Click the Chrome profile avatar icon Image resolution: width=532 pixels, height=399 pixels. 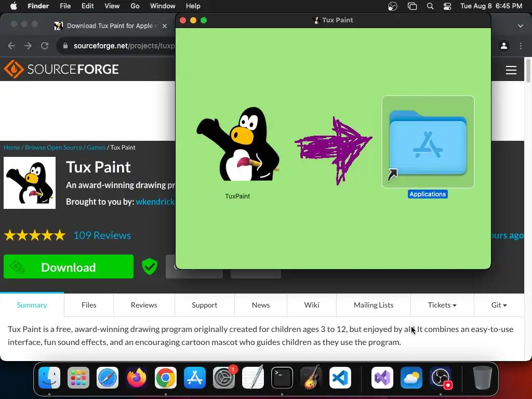[x=504, y=46]
